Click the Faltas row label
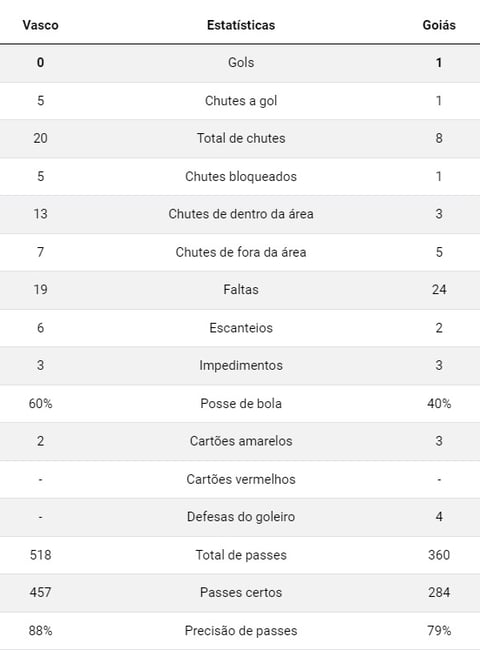 [241, 289]
